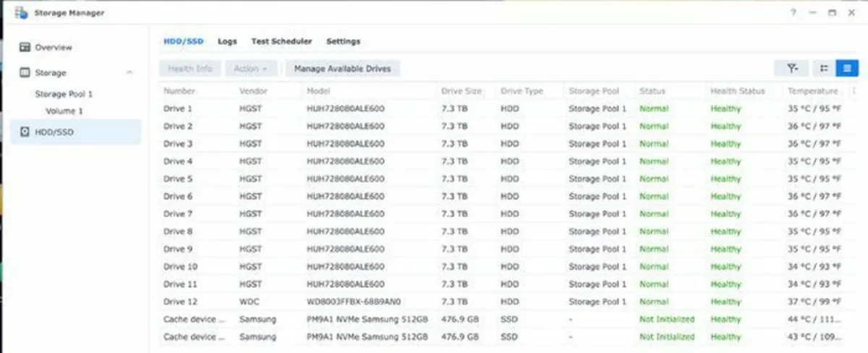Open the table column options menu
This screenshot has height=353, width=868.
pos(854,91)
